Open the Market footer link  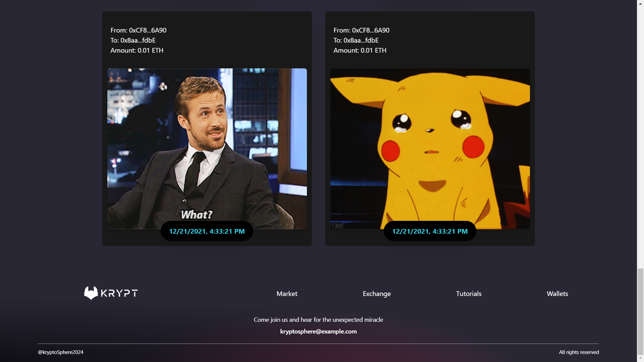[287, 294]
